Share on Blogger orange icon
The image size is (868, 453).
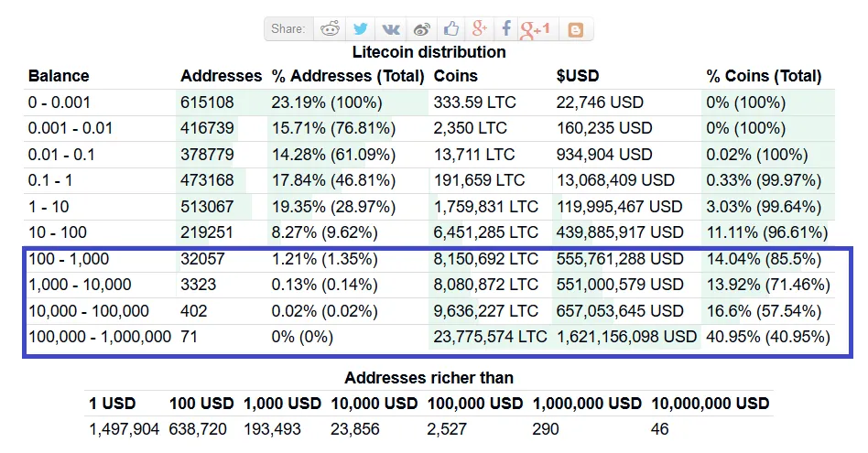(x=576, y=28)
